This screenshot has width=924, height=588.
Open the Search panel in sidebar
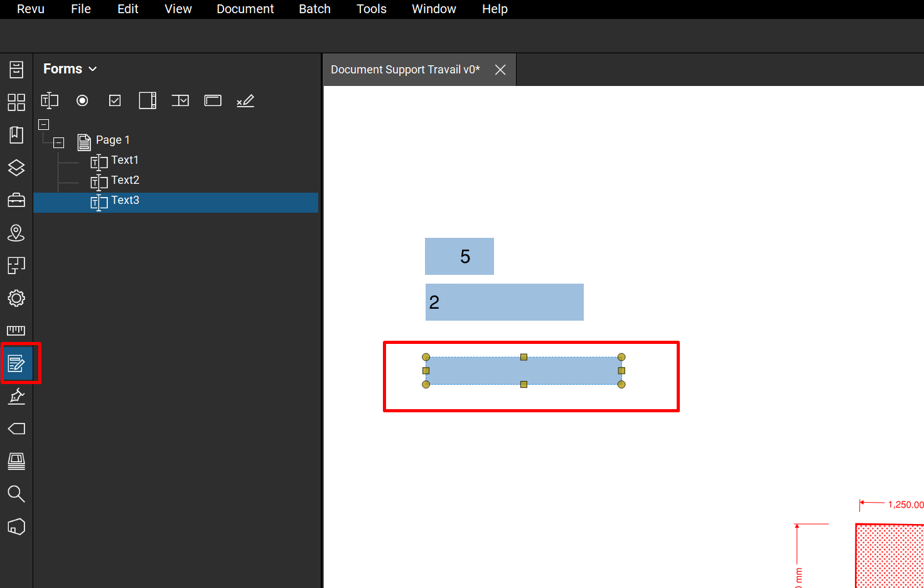[16, 494]
